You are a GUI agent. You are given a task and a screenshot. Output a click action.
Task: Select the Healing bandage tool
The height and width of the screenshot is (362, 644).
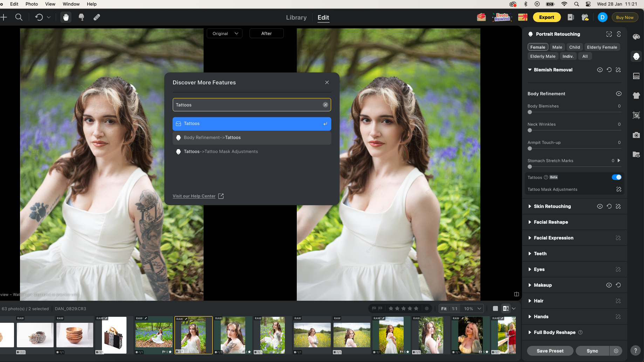pyautogui.click(x=97, y=17)
